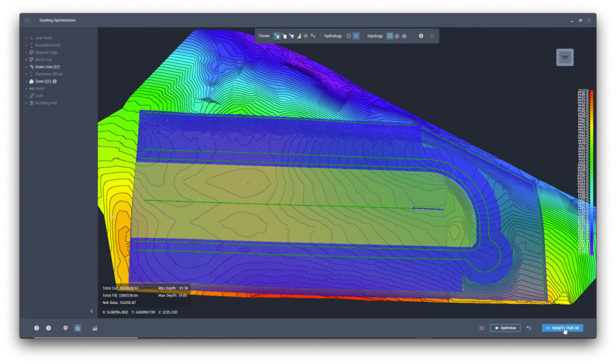Viewport: 616px width, 364px height.
Task: Select the cut and fill theme icon
Action: tap(313, 36)
